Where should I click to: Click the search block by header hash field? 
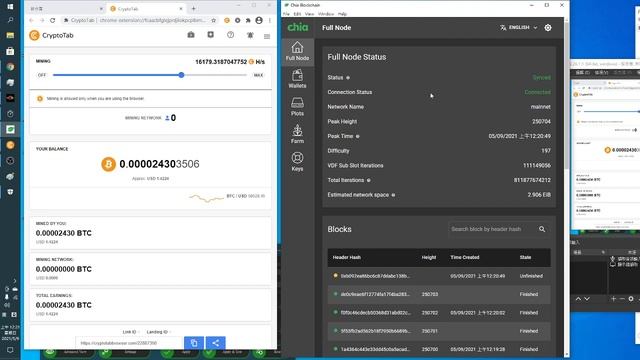[493, 229]
